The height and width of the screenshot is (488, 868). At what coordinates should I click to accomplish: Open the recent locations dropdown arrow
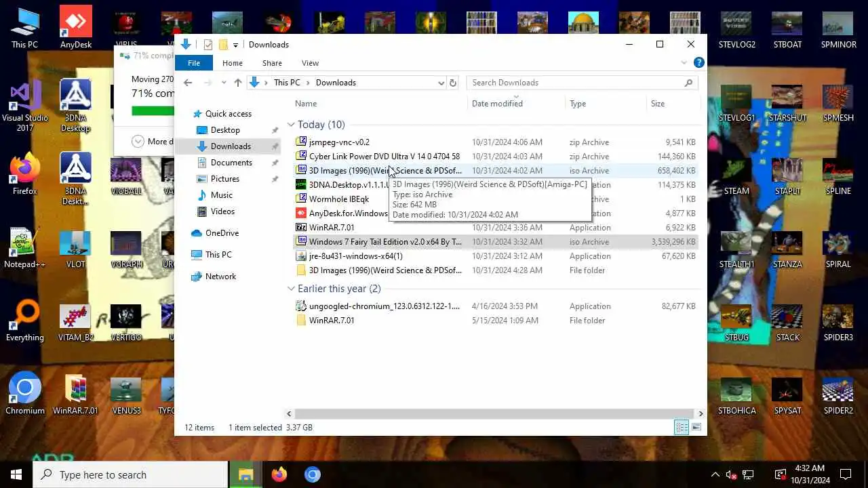tap(224, 83)
